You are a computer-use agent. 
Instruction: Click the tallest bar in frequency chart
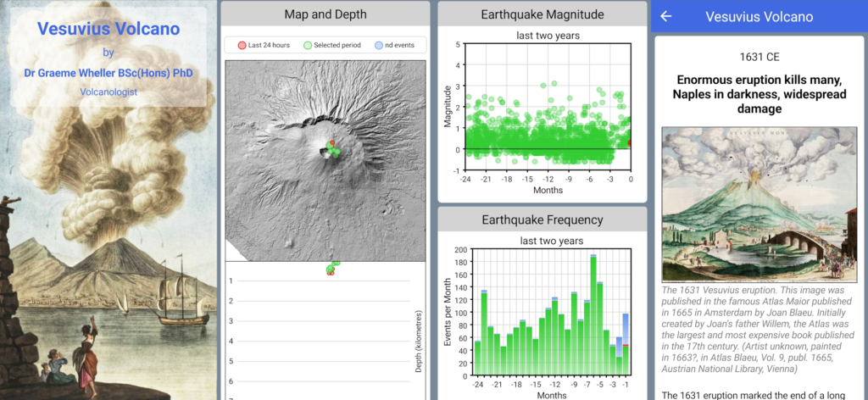pos(593,315)
